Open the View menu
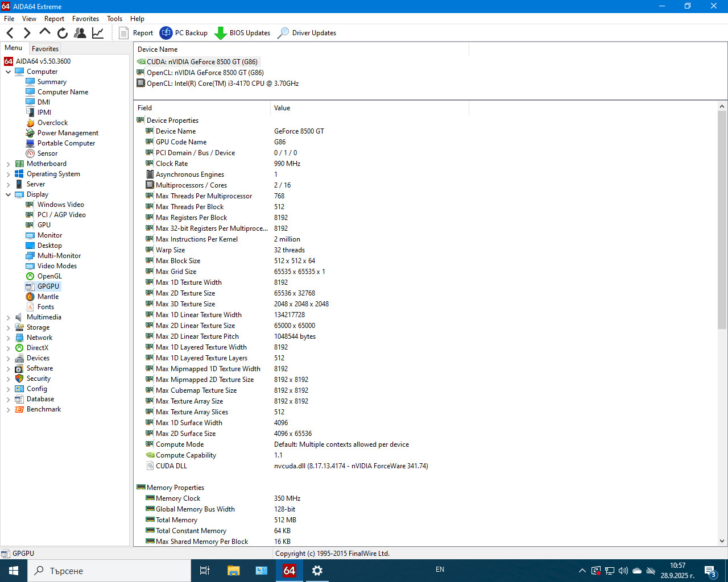The width and height of the screenshot is (728, 582). [x=29, y=19]
